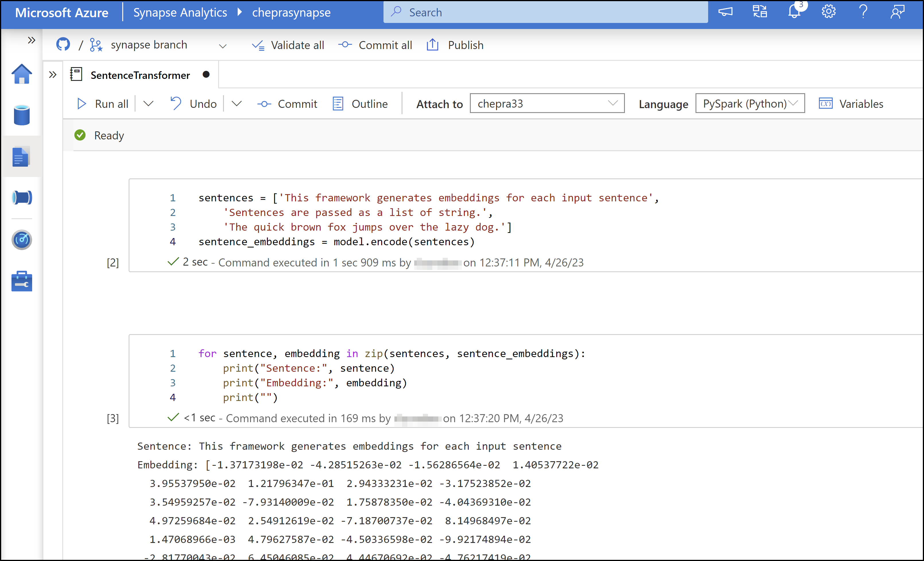Image resolution: width=924 pixels, height=561 pixels.
Task: Click Commit all
Action: [375, 45]
